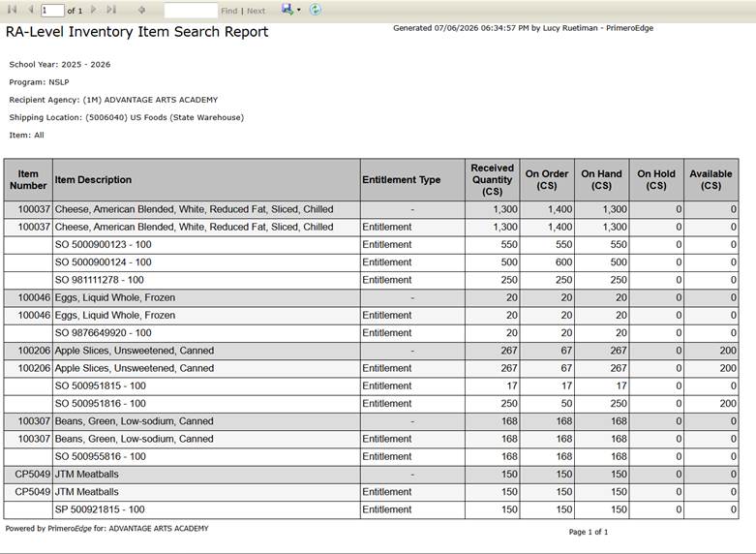
Task: Click Item Number column header
Action: pos(28,179)
